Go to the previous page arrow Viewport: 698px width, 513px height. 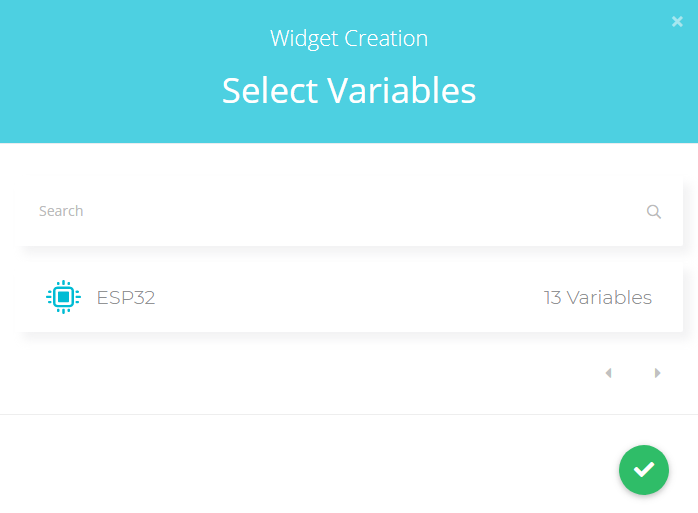tap(608, 373)
